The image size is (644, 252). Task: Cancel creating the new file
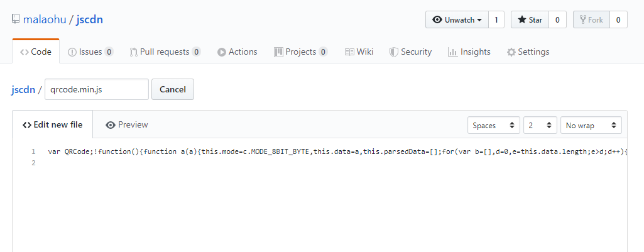click(173, 89)
